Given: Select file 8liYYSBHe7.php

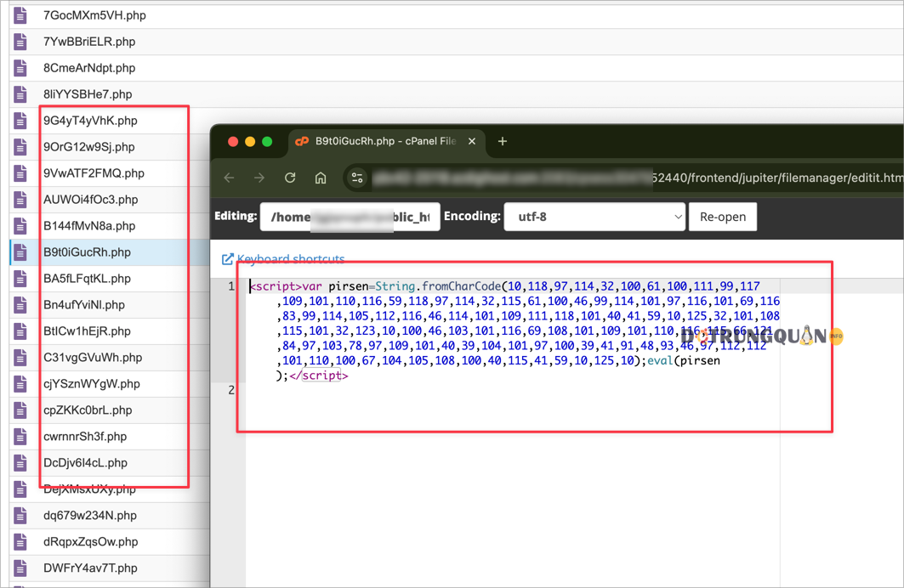Looking at the screenshot, I should [88, 94].
